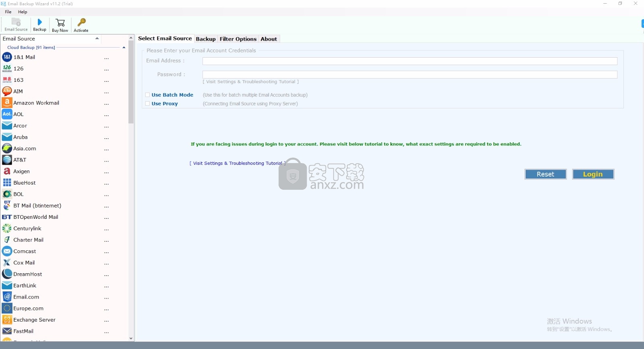
Task: Select the BTOpenWorld Mail icon
Action: click(x=7, y=217)
